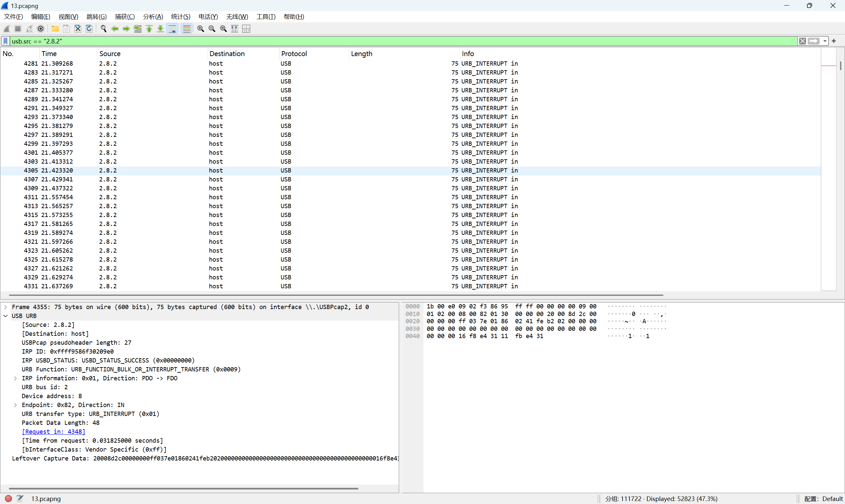The width and height of the screenshot is (845, 504).
Task: Expand the IRP information node
Action: coord(15,378)
